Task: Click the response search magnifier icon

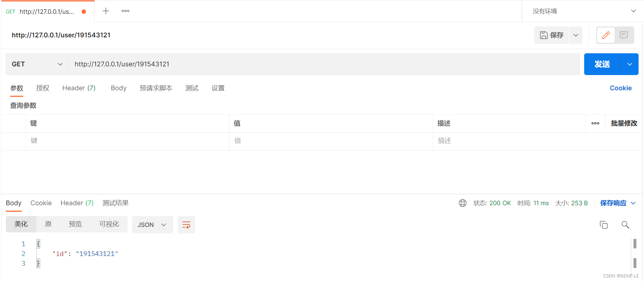Action: pos(625,225)
